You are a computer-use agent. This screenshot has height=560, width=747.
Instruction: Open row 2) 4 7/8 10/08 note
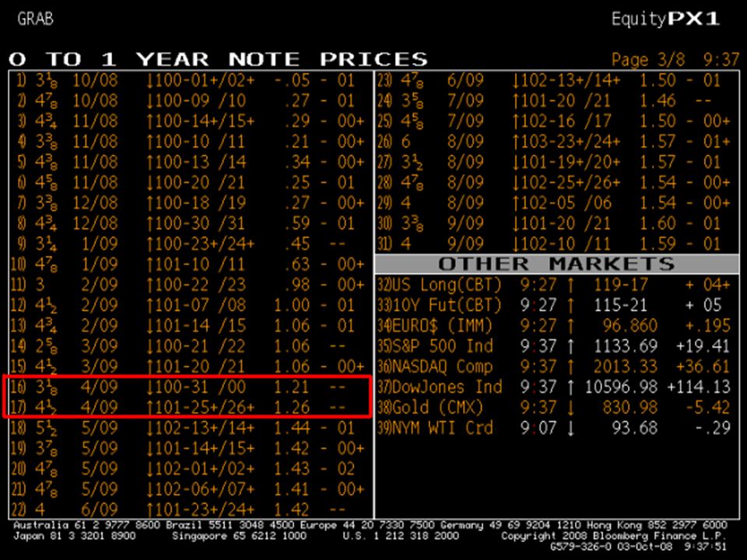[191, 100]
